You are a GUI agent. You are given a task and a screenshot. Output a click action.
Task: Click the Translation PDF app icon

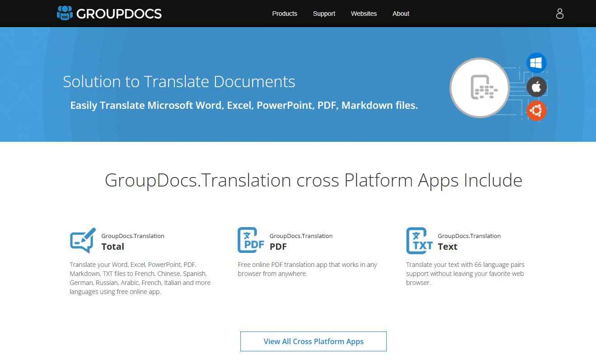(x=251, y=240)
